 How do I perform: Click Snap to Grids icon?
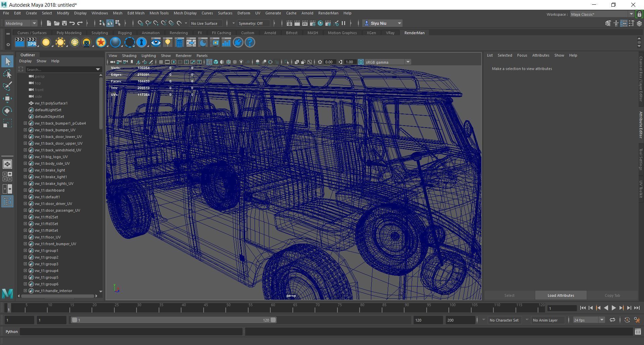coord(141,23)
